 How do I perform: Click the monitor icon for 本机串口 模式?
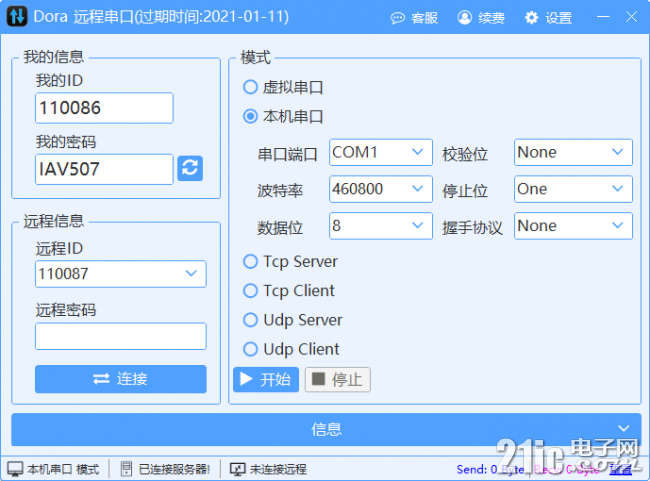(15, 469)
